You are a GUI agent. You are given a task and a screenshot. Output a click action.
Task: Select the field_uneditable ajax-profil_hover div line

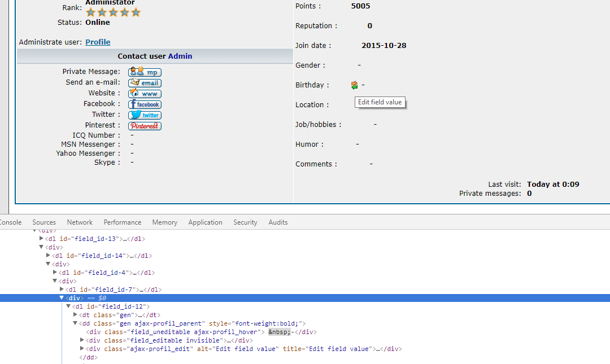(x=201, y=332)
